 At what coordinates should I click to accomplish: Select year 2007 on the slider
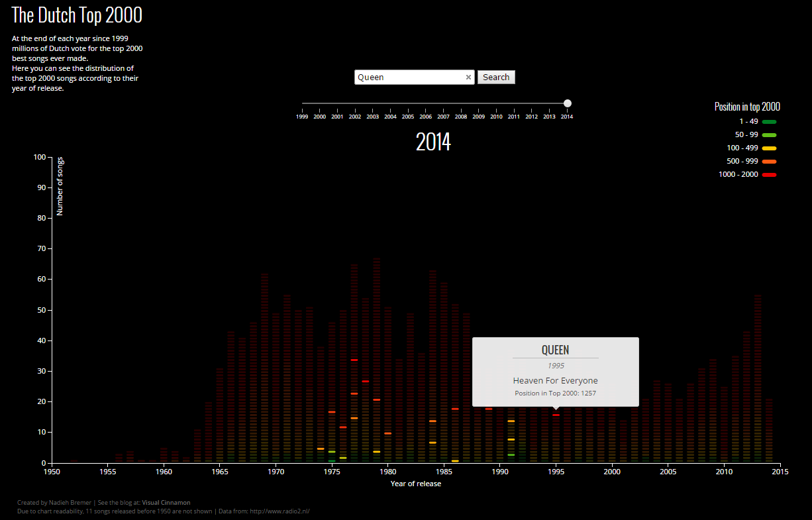tap(444, 116)
